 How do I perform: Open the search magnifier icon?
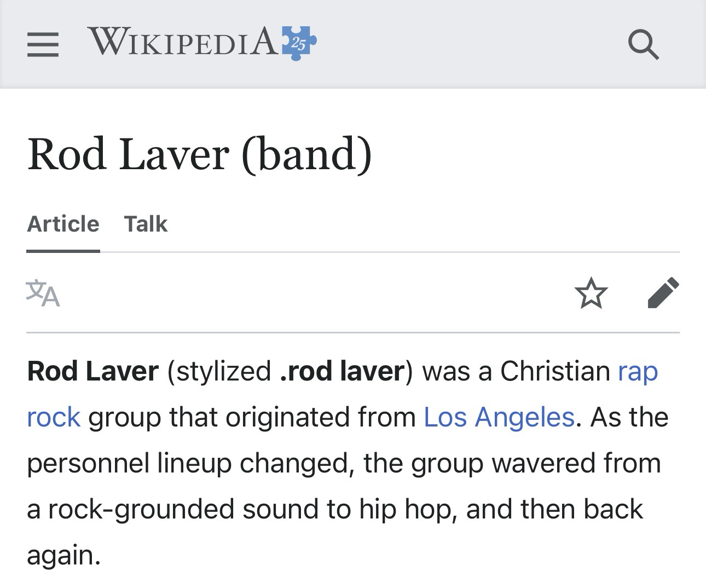tap(643, 44)
